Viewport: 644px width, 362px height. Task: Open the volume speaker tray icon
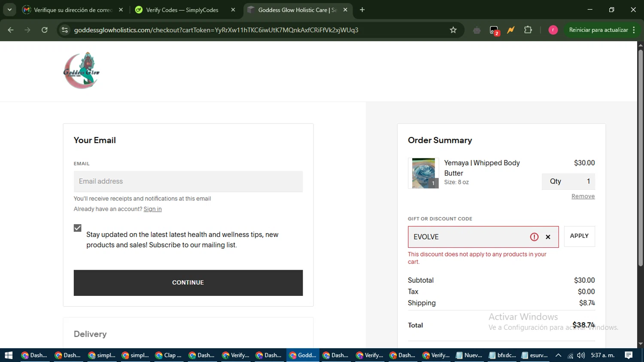[581, 355]
